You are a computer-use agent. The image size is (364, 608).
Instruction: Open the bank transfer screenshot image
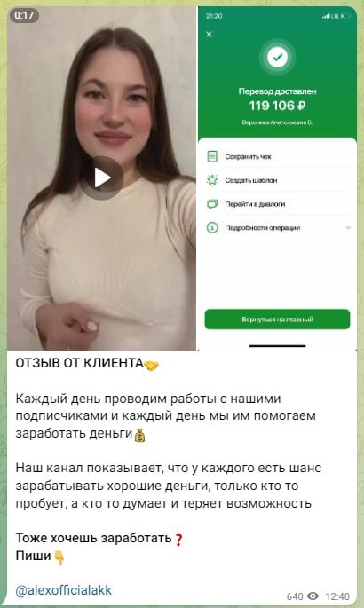[x=277, y=178]
